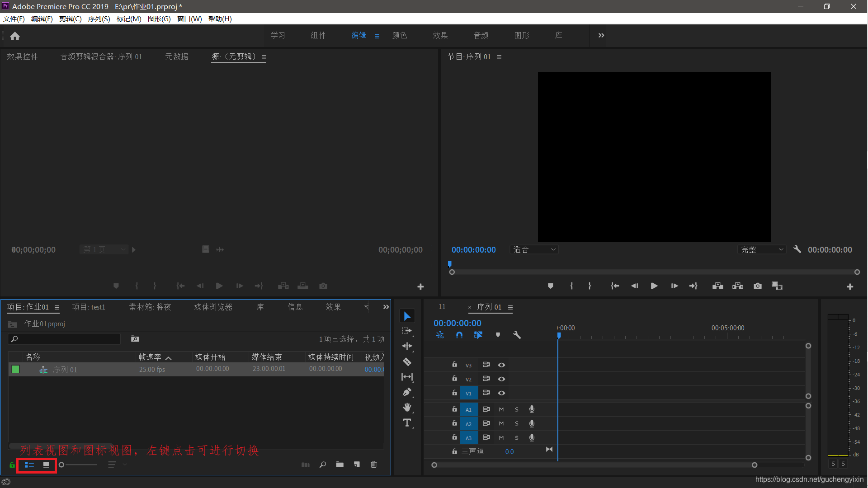Solo audio track A2
868x488 pixels.
[x=517, y=423]
